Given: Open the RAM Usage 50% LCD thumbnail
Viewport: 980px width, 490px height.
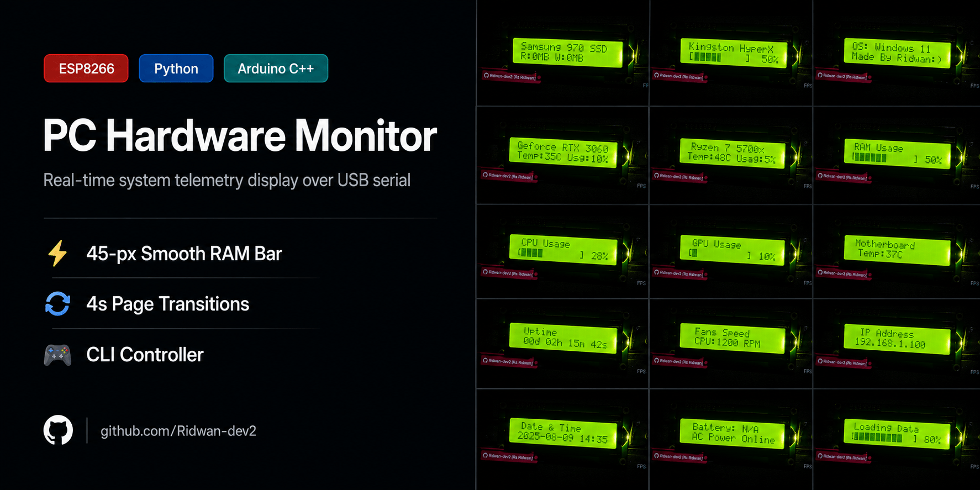Looking at the screenshot, I should (x=897, y=156).
